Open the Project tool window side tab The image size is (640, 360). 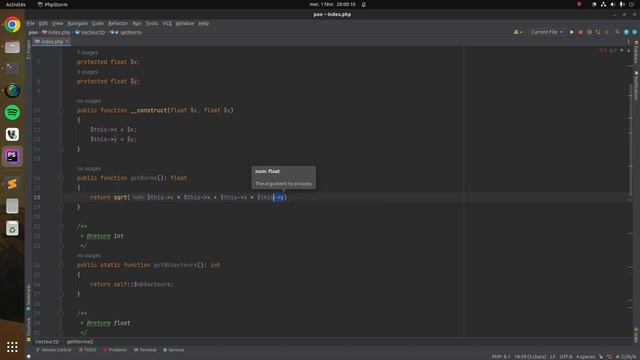(28, 49)
